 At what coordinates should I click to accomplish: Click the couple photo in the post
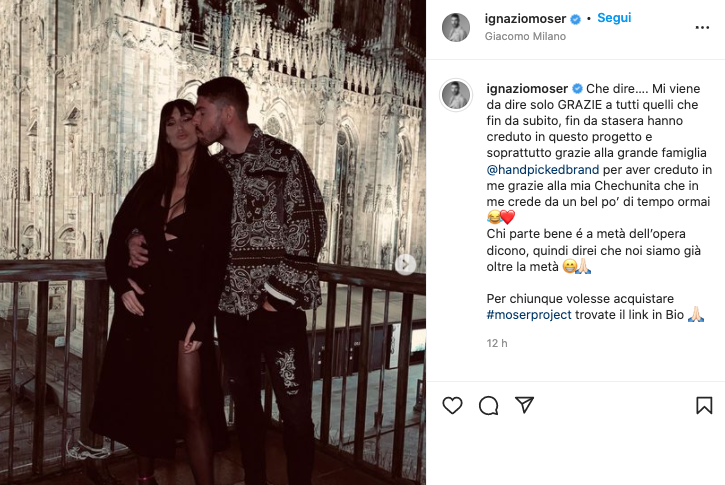point(213,242)
